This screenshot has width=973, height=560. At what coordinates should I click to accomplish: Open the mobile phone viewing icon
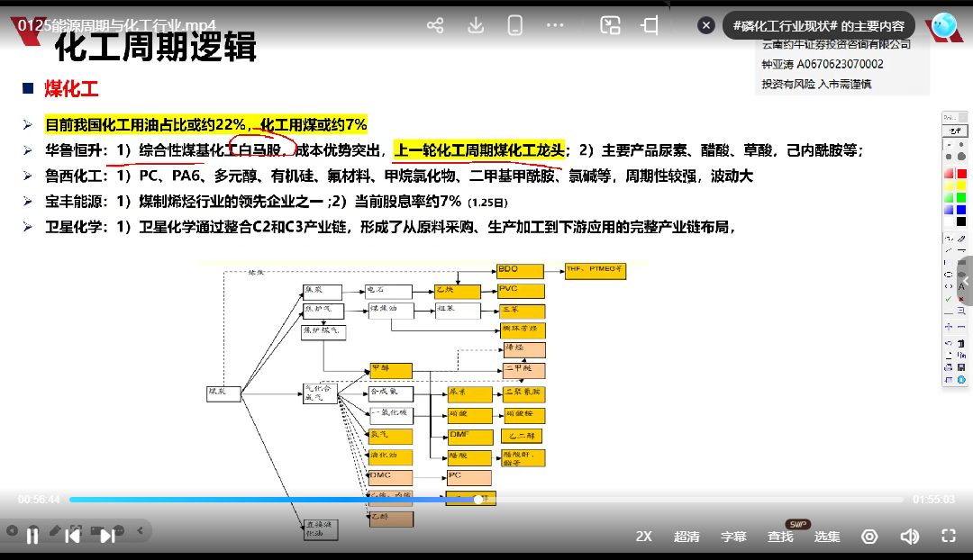(x=515, y=25)
